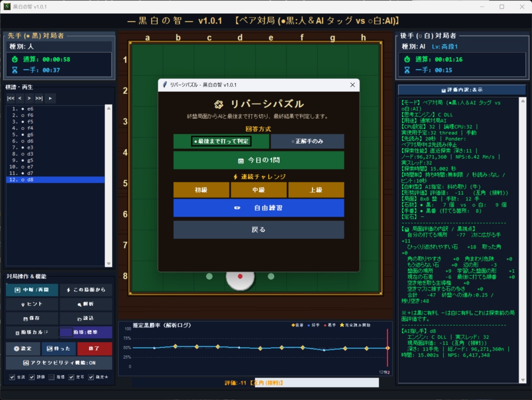Select highlighted move 12. d8
The height and width of the screenshot is (400, 532).
tap(55, 179)
